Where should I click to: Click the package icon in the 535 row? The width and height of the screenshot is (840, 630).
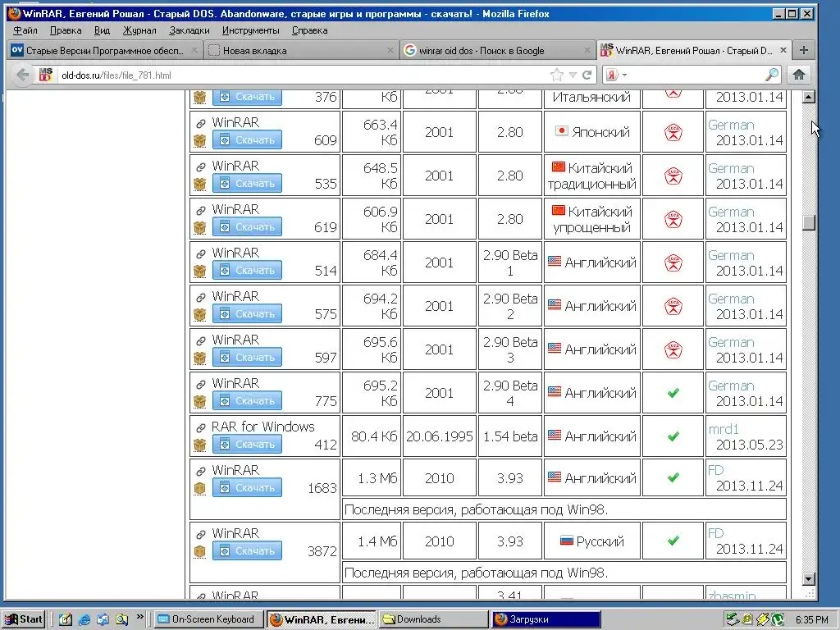[x=200, y=184]
